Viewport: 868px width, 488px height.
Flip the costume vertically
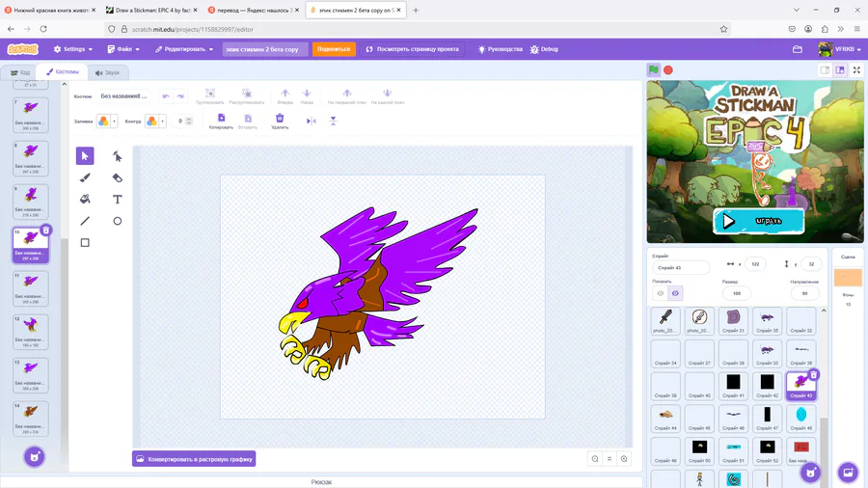click(x=333, y=121)
